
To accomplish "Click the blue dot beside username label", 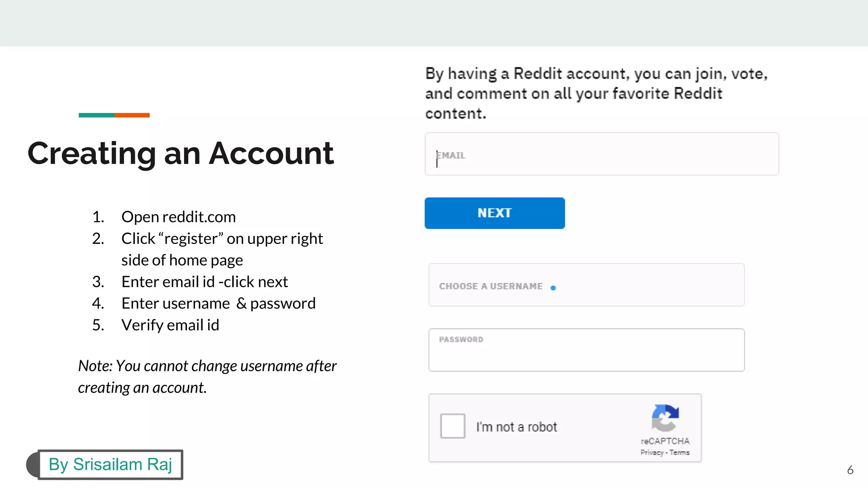I will pyautogui.click(x=553, y=288).
